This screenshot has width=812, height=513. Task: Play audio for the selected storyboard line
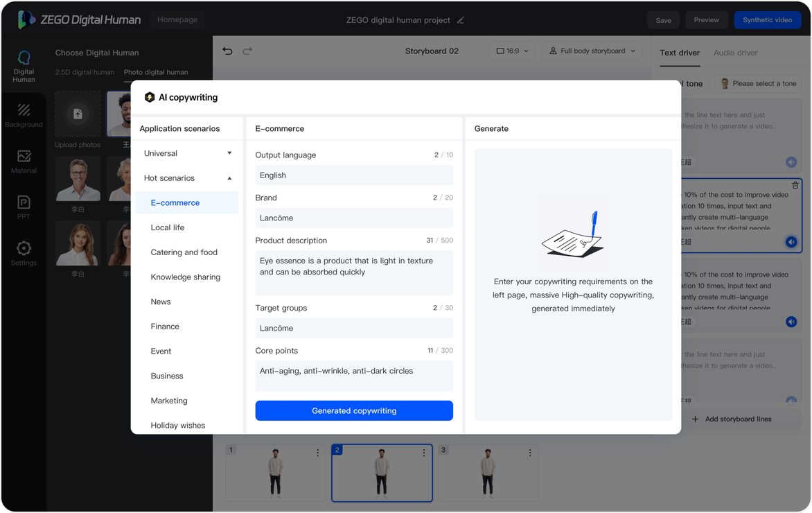[791, 242]
